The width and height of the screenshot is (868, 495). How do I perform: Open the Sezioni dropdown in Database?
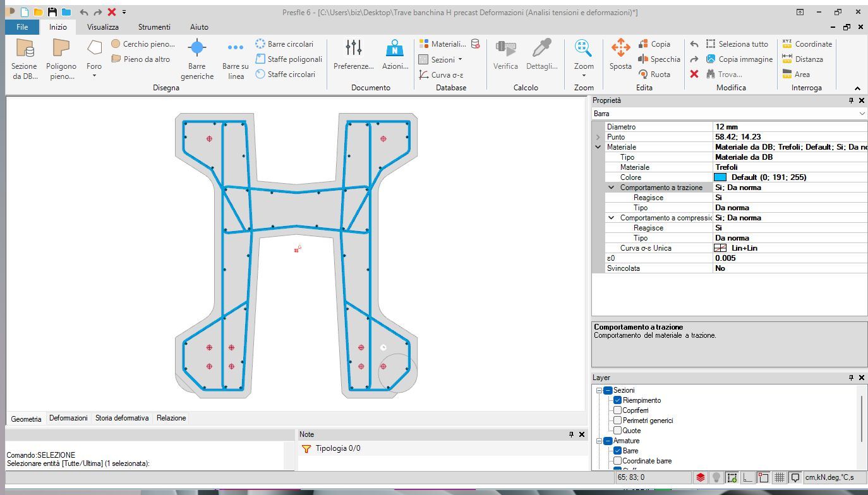pyautogui.click(x=442, y=59)
